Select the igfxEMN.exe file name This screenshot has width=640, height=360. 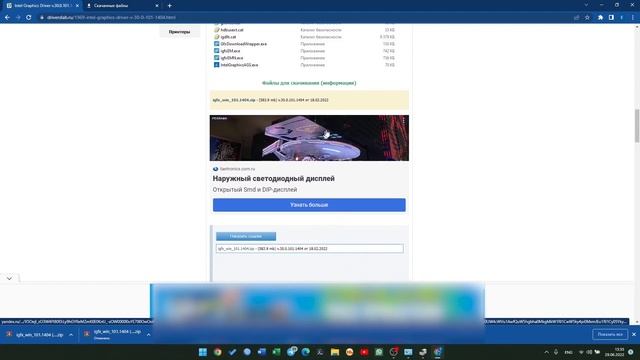tap(232, 58)
